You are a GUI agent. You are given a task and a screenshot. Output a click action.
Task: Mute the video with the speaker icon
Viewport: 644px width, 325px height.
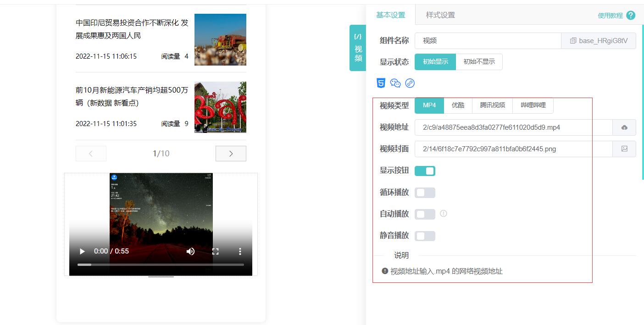[x=190, y=251]
